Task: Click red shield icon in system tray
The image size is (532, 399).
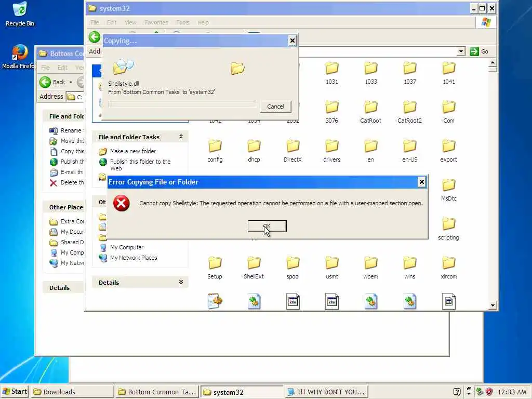Action: click(x=489, y=392)
